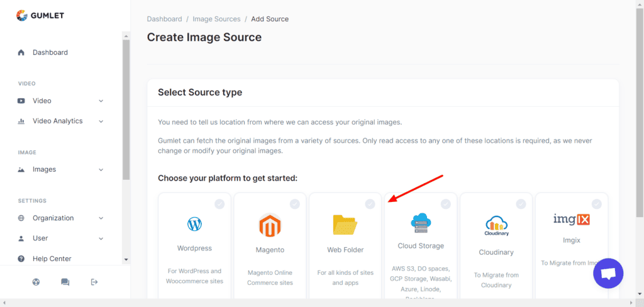Select the Imgix logo
The width and height of the screenshot is (644, 307).
[x=571, y=220]
